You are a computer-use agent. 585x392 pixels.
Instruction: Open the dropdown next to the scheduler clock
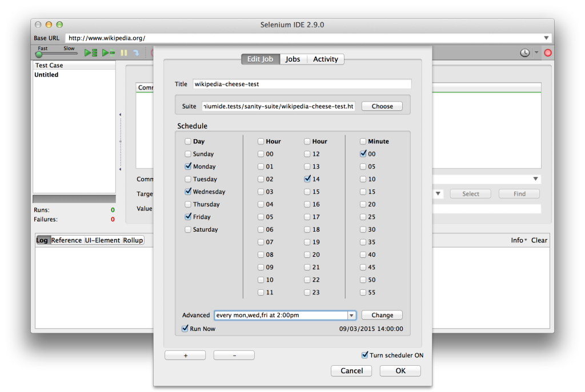[536, 52]
